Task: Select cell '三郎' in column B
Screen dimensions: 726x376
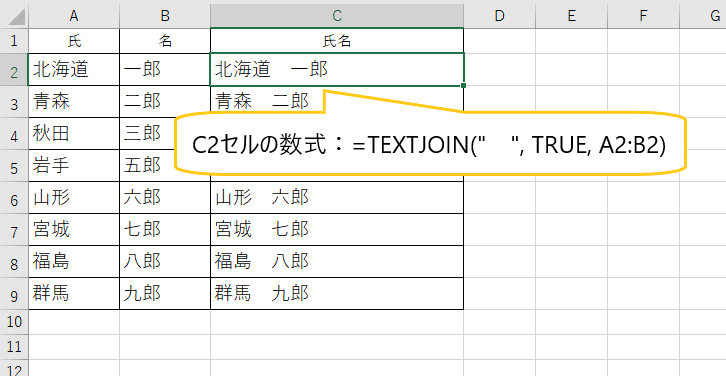Action: (148, 133)
